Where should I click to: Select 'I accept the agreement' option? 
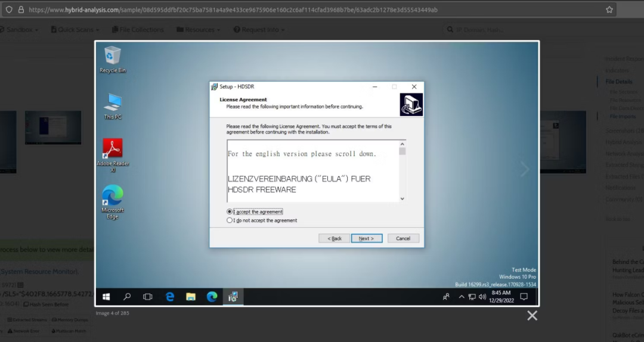(x=230, y=212)
